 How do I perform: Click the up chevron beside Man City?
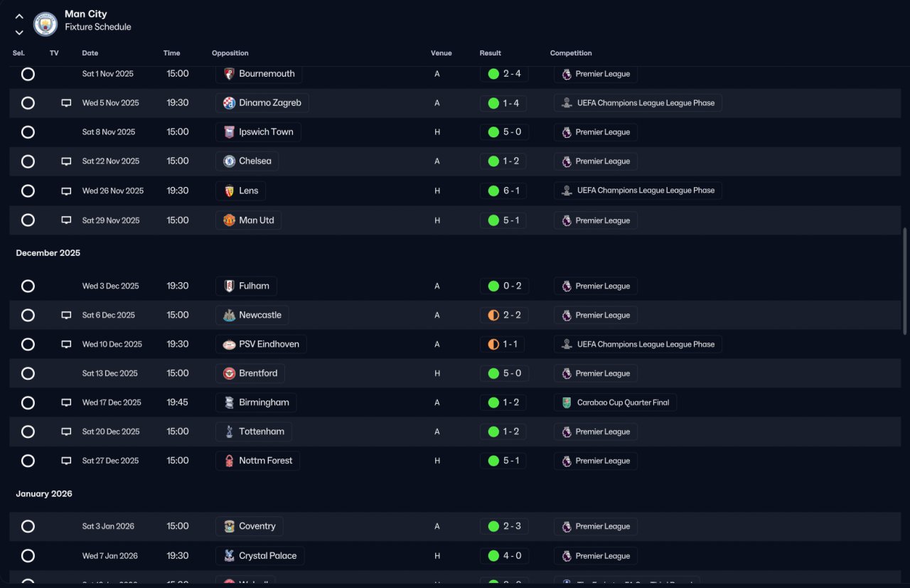19,16
